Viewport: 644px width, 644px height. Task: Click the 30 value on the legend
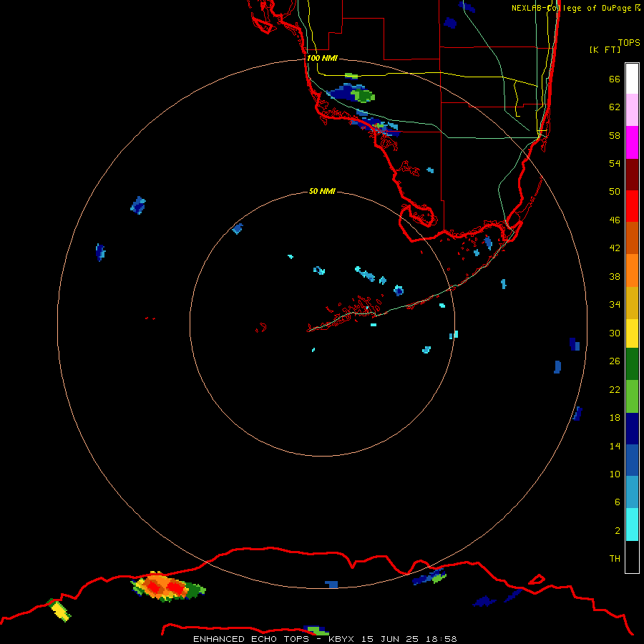[615, 333]
